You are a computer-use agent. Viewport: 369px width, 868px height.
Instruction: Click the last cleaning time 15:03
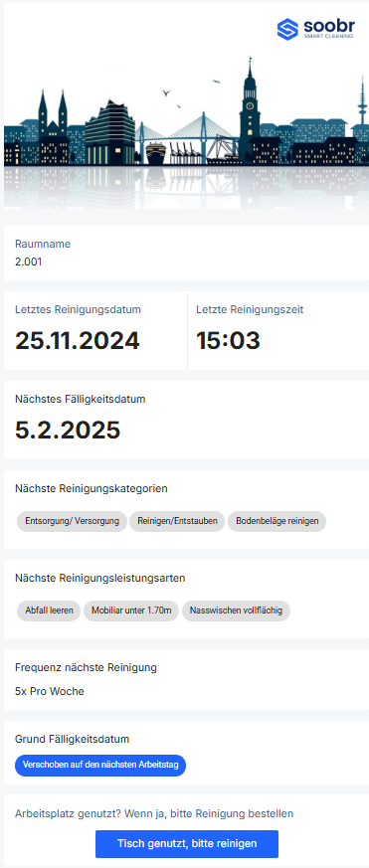[x=228, y=340]
